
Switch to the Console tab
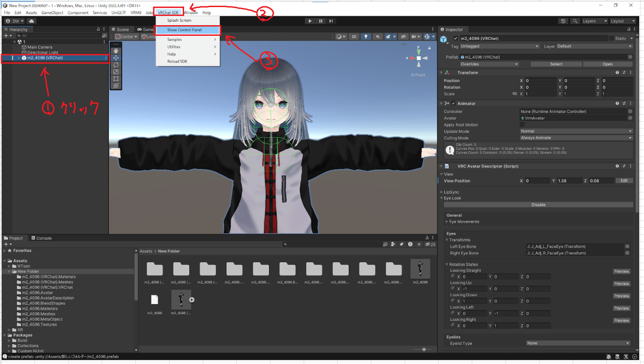[41, 238]
